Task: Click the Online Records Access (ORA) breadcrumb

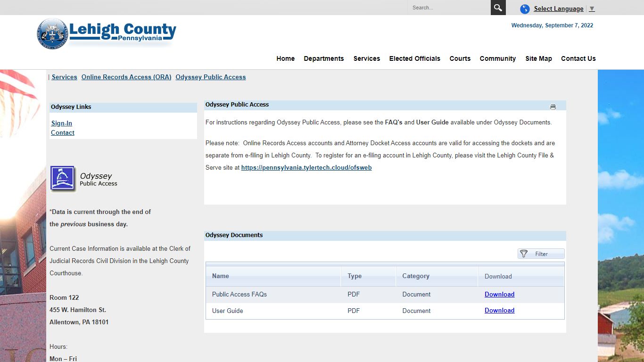Action: [126, 77]
